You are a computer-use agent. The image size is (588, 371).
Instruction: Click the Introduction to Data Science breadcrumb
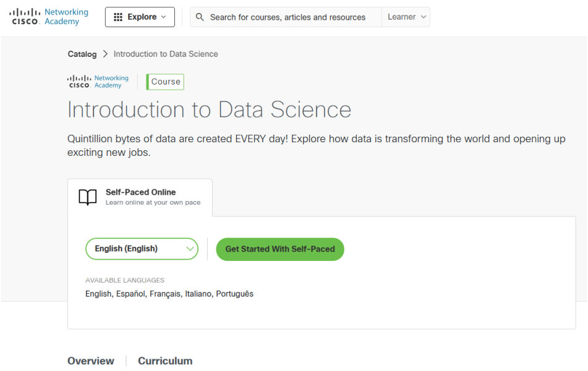[166, 54]
